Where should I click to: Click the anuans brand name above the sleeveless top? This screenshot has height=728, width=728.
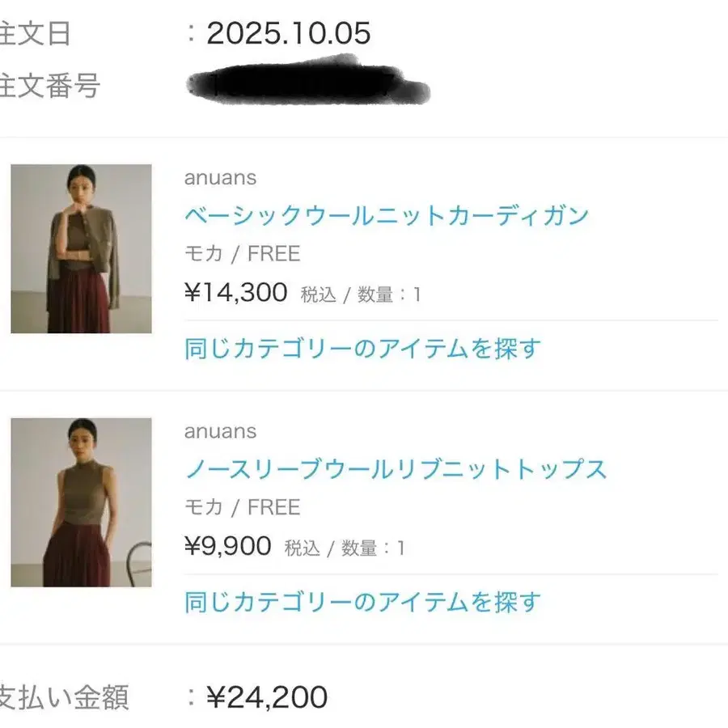(220, 431)
